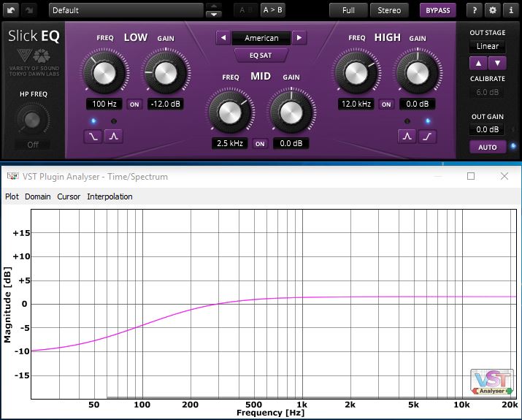Open the Default preset dropdown
Screen dimensions: 522x420
click(126, 10)
